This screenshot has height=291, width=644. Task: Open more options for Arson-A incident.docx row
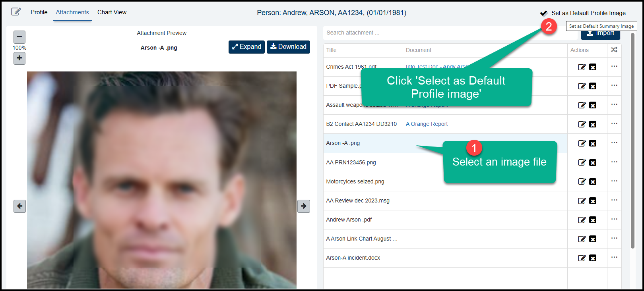pos(614,257)
